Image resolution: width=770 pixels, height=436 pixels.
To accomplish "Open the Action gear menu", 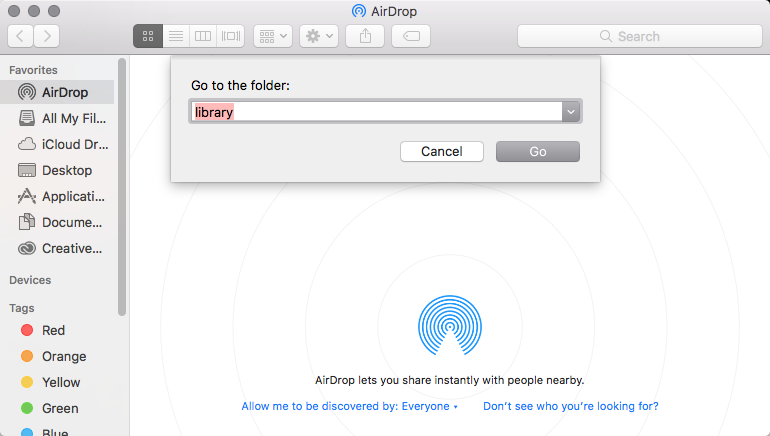I will click(x=319, y=36).
